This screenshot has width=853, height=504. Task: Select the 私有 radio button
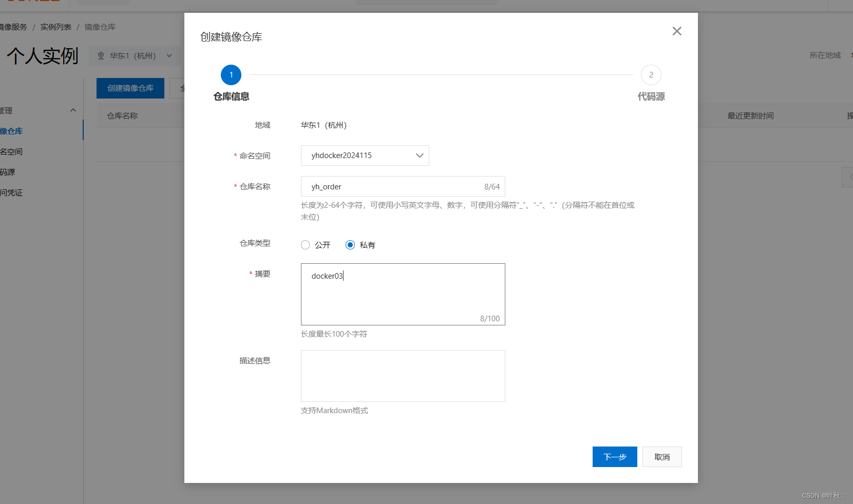(x=350, y=245)
